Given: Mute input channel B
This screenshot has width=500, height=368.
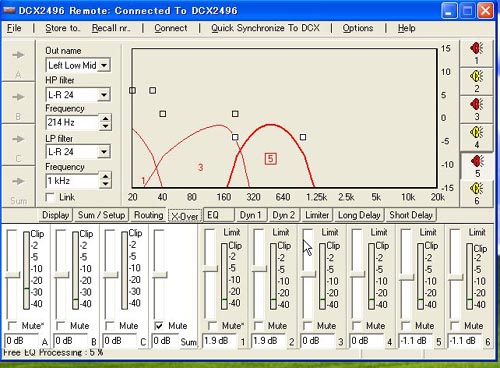Looking at the screenshot, I should coord(61,325).
